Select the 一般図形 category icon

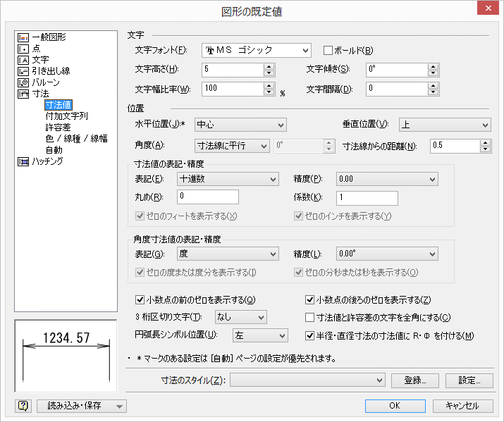[x=23, y=37]
